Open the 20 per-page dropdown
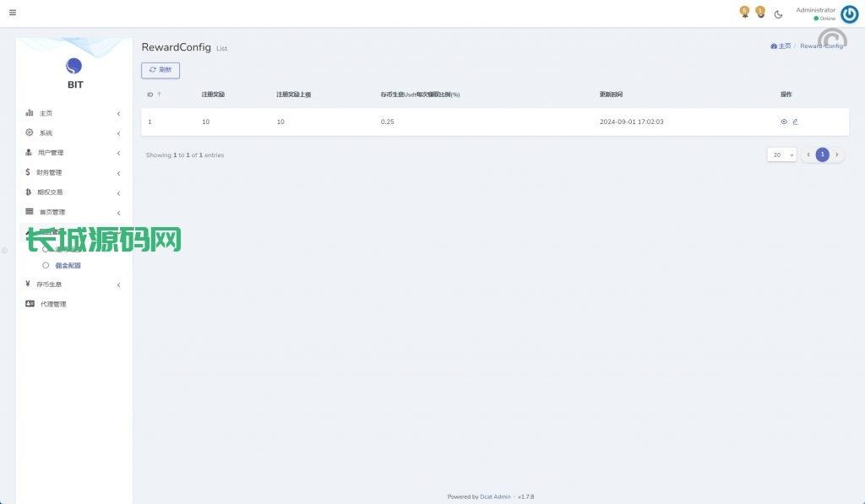Image resolution: width=865 pixels, height=504 pixels. (x=781, y=155)
